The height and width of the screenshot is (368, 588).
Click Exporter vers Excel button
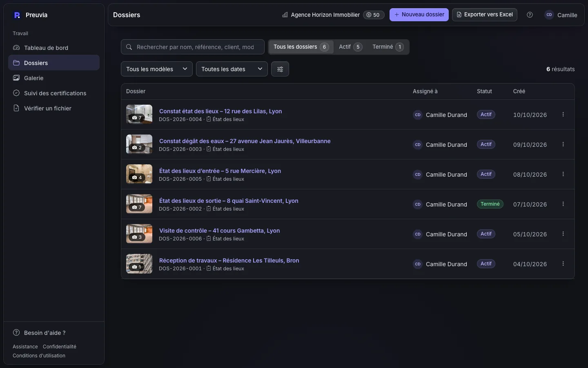click(485, 15)
